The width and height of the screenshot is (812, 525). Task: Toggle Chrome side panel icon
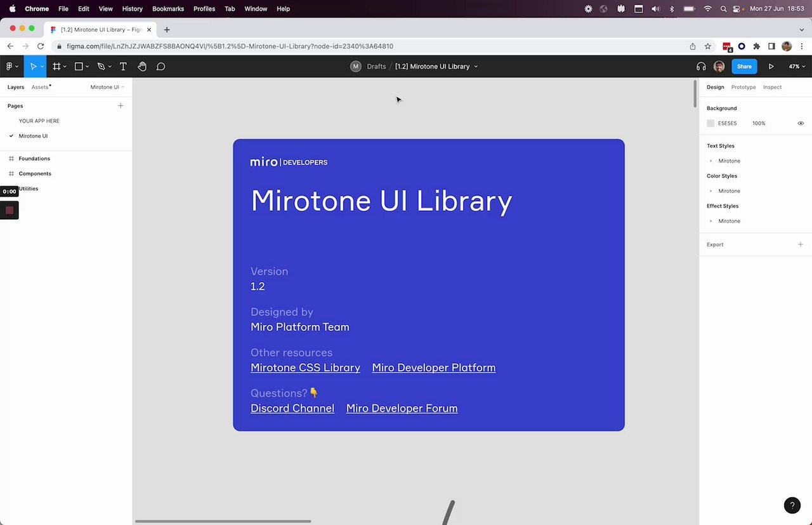771,46
